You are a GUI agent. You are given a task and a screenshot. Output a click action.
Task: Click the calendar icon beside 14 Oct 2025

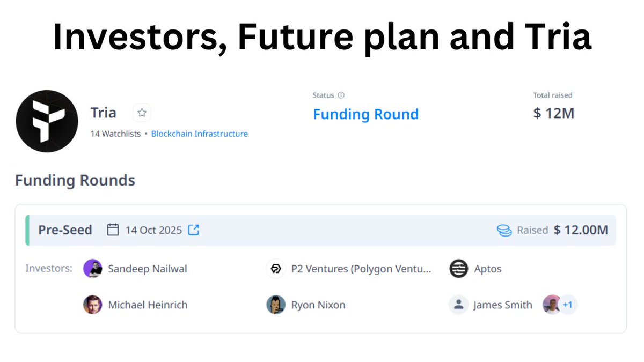click(113, 230)
